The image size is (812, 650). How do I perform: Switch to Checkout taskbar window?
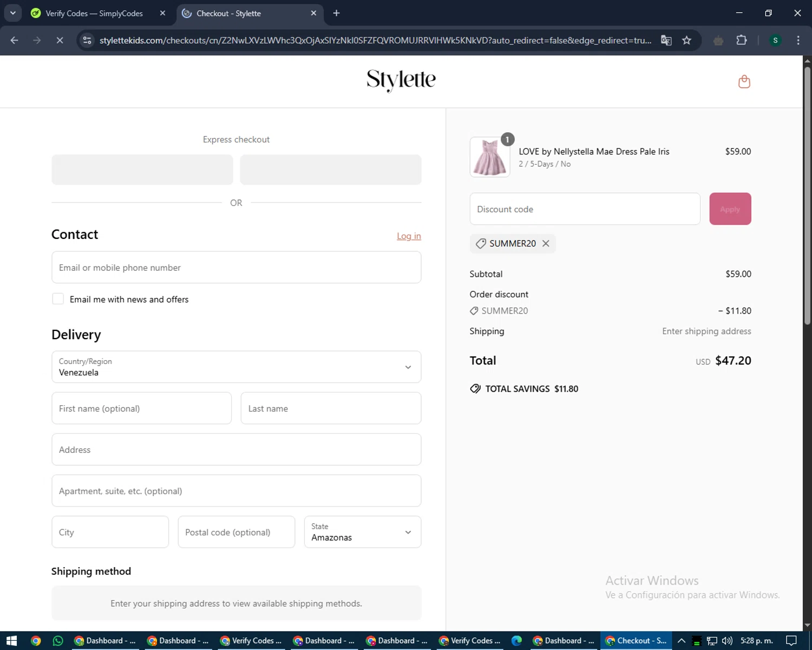click(x=636, y=641)
